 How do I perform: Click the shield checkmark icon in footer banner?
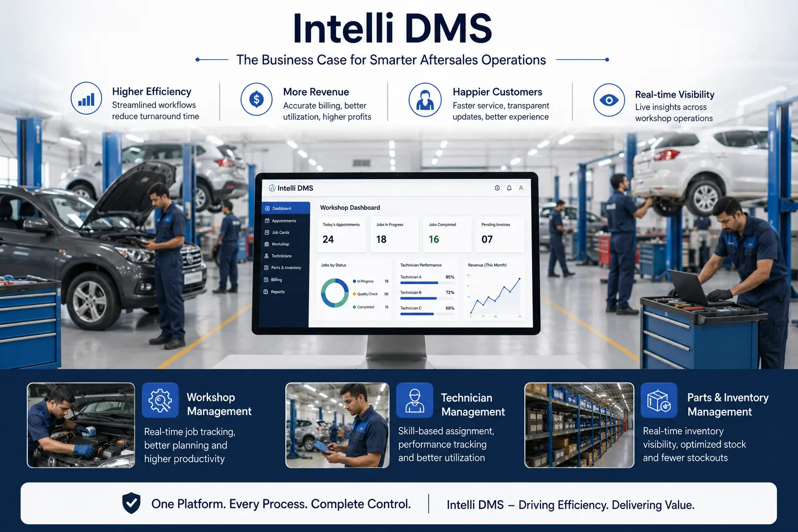[x=131, y=503]
